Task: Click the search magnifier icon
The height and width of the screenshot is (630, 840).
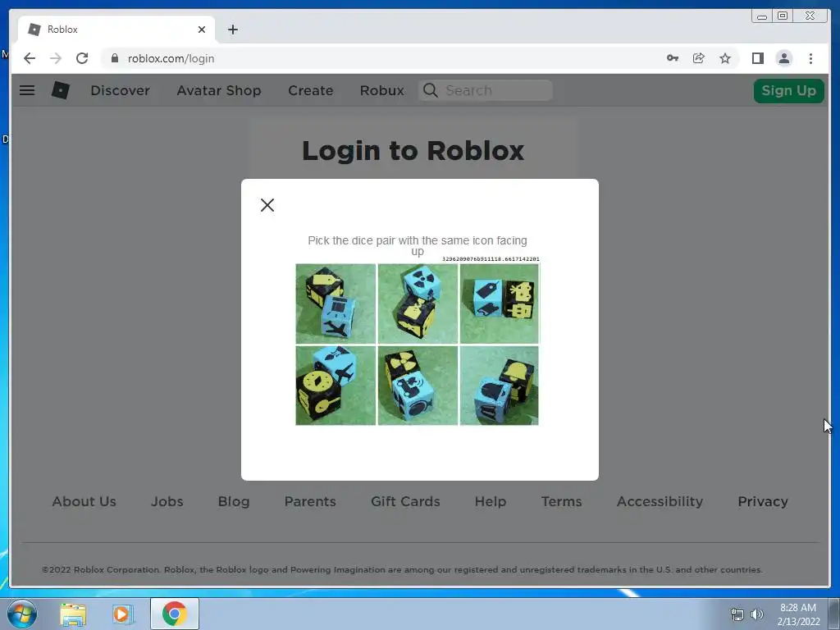Action: tap(430, 90)
